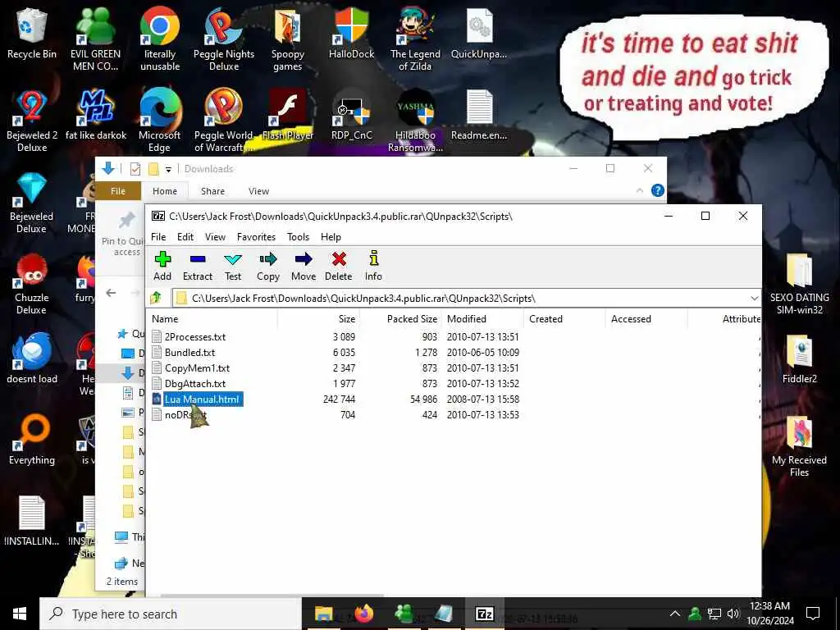Viewport: 840px width, 630px height.
Task: Open the View menu in 7-Zip
Action: [x=216, y=237]
